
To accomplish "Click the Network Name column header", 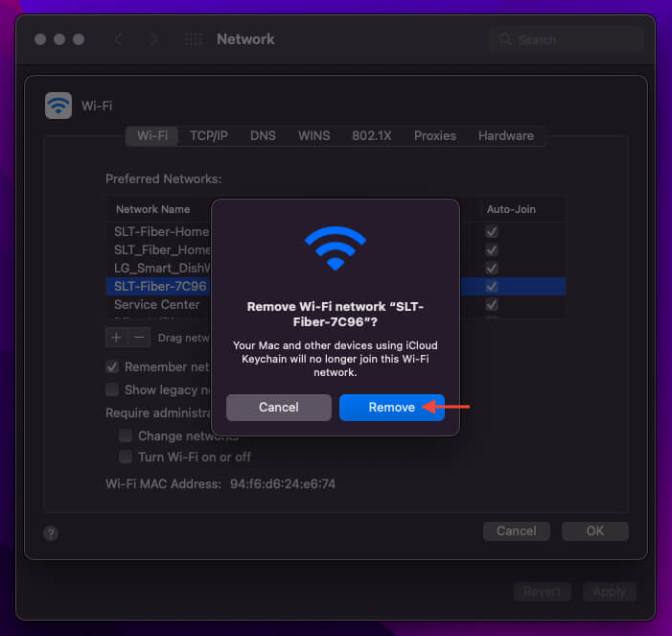I will coord(153,209).
